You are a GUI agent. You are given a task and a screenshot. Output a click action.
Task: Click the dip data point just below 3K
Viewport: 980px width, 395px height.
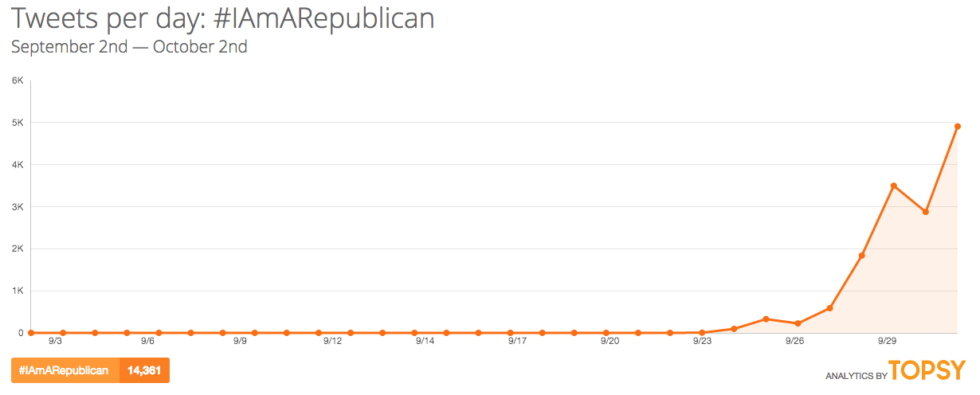coord(926,212)
